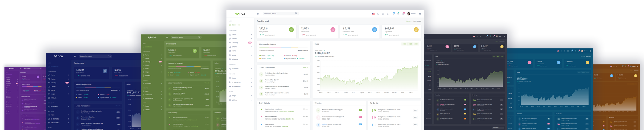Click the noa logo in the navy dashboard
This screenshot has width=644, height=130.
tap(58, 56)
